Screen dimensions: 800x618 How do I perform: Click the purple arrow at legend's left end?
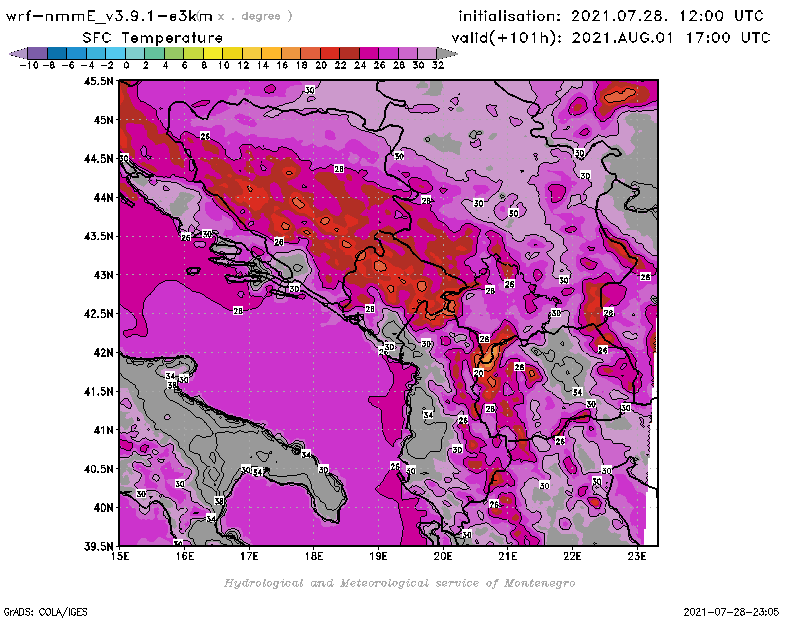coord(18,53)
